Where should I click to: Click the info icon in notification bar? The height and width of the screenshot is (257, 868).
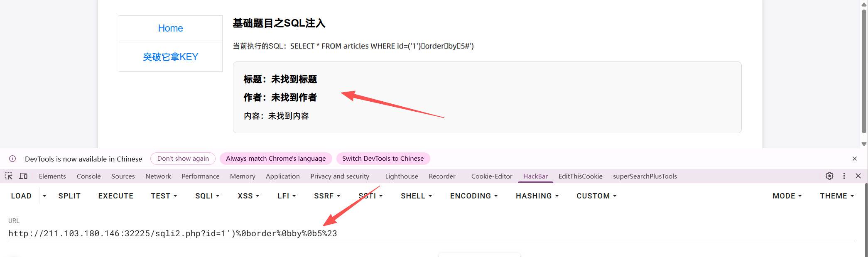[12, 159]
